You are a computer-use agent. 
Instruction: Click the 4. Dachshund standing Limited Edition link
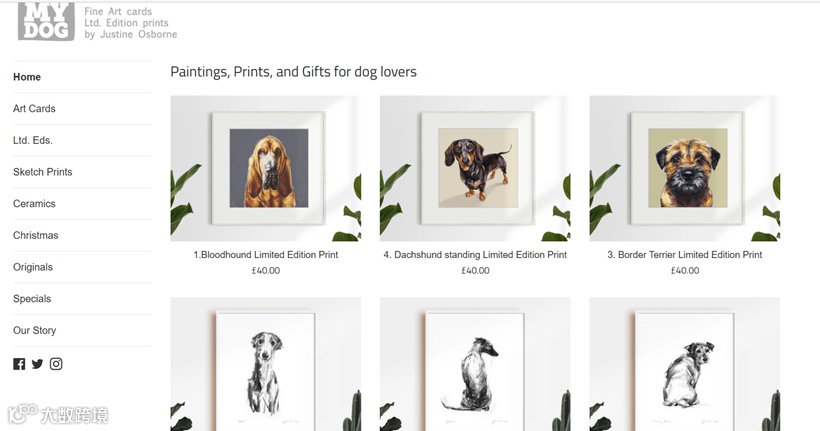[x=475, y=255]
